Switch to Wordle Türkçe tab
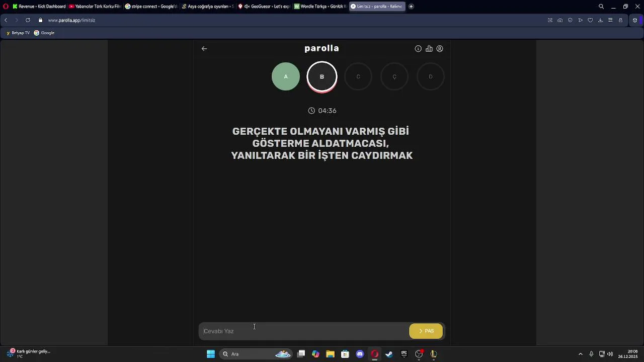Screen dimensions: 644x362 [320, 7]
